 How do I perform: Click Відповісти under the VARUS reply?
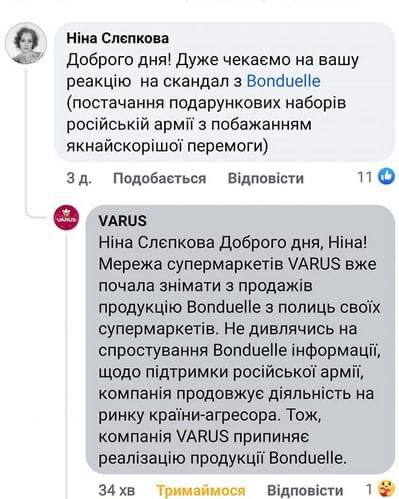point(305,490)
